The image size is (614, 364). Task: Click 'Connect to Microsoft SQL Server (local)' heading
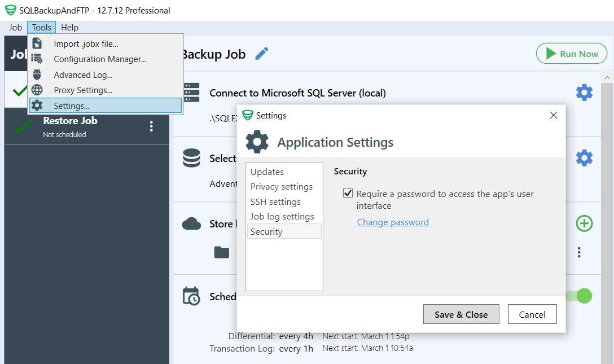coord(297,93)
